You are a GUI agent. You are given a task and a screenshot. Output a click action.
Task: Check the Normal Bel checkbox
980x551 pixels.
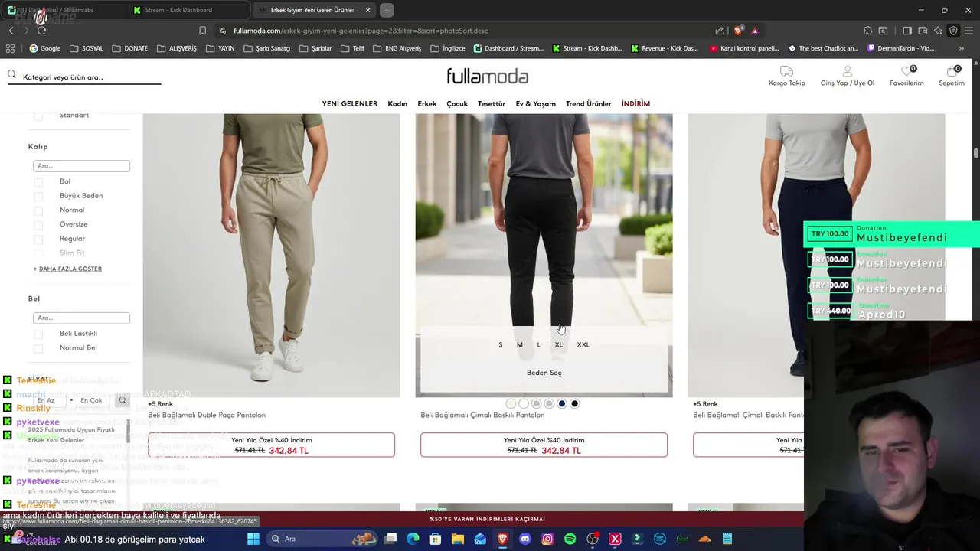[x=38, y=348]
